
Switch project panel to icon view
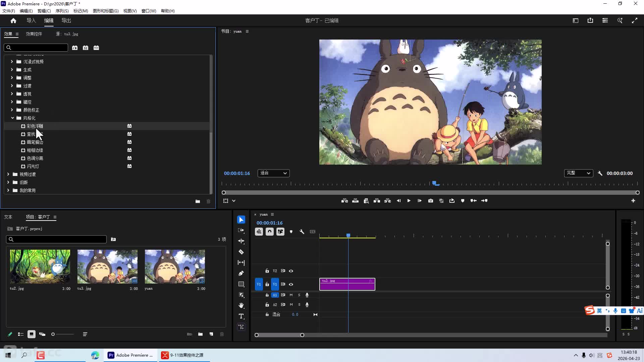click(32, 334)
